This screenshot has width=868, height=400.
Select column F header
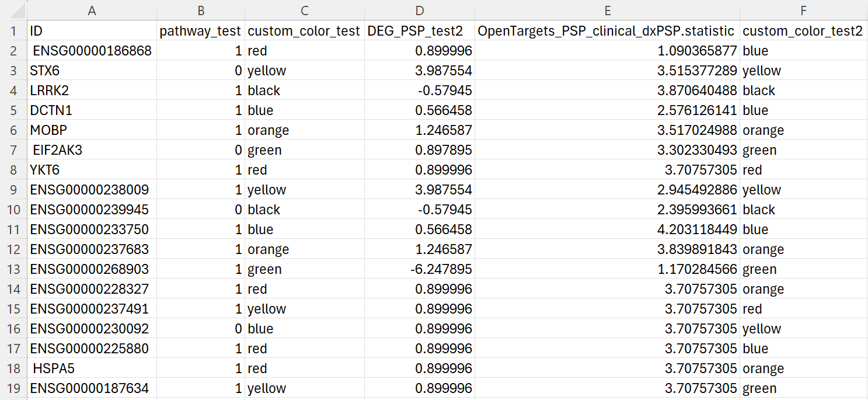click(x=803, y=10)
